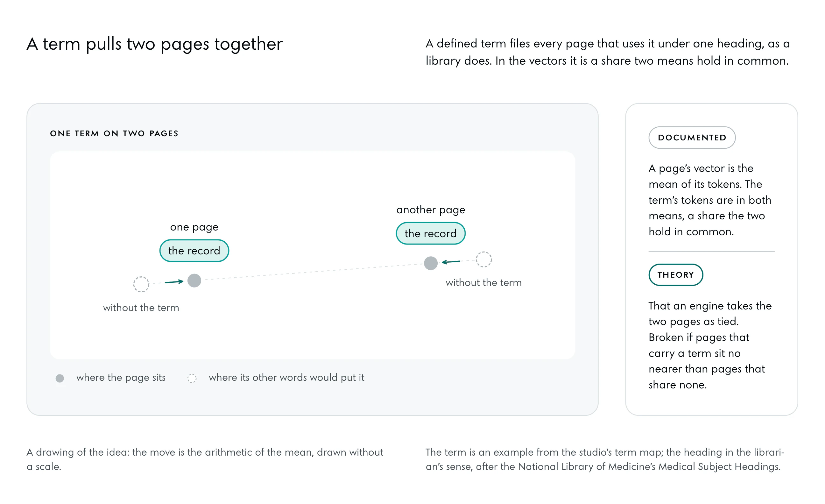Viewport: 825px width, 504px height.
Task: Click 'without the term' label below left circle
Action: pyautogui.click(x=141, y=308)
